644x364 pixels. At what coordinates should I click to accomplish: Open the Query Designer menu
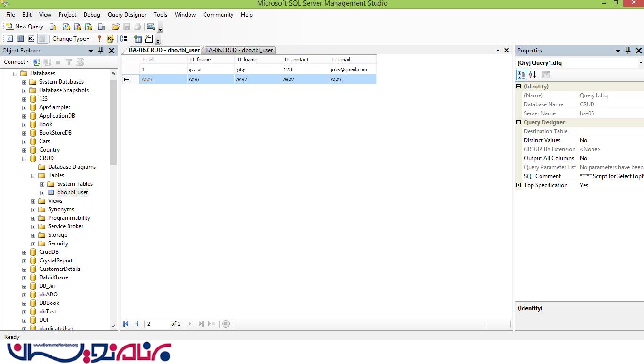click(127, 15)
